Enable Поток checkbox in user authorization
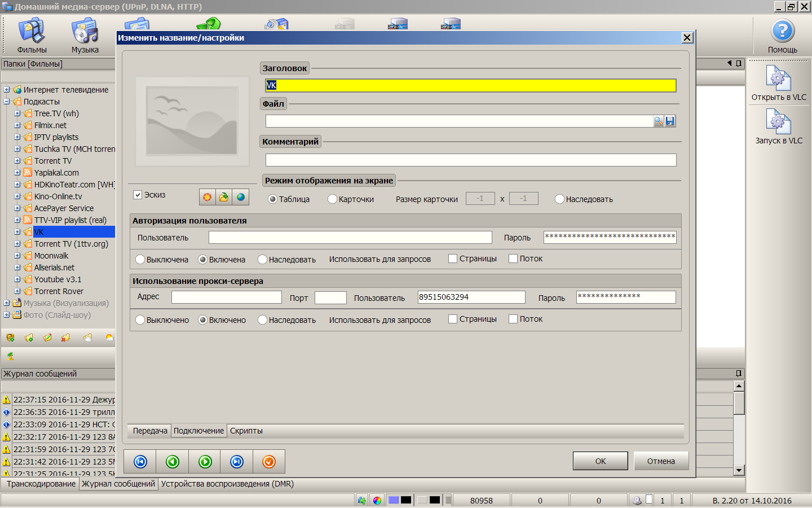Viewport: 812px width, 508px height. [513, 259]
